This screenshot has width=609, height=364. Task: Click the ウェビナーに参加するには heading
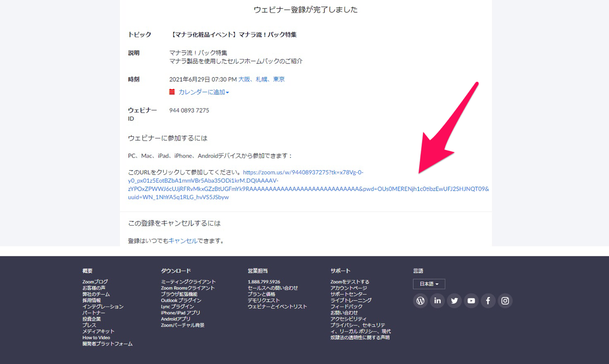167,138
